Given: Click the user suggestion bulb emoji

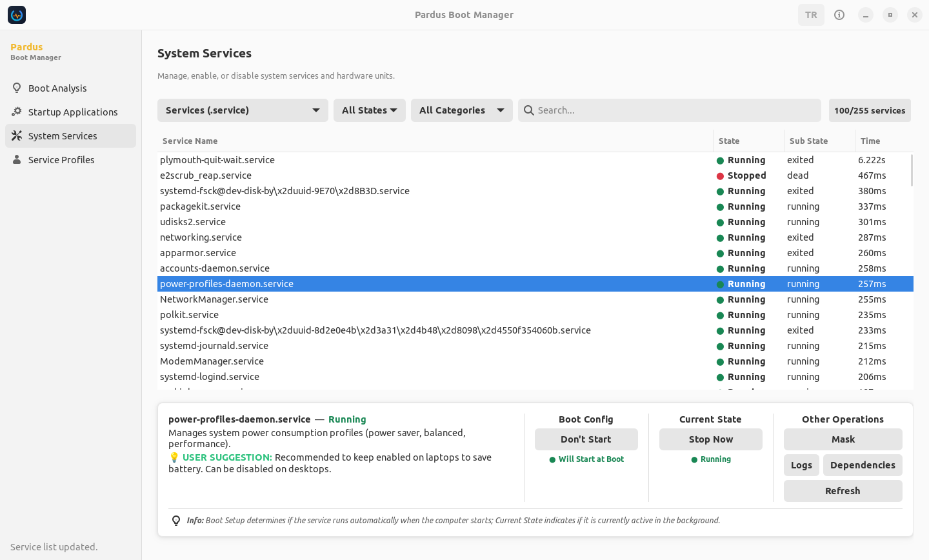Looking at the screenshot, I should pos(174,457).
